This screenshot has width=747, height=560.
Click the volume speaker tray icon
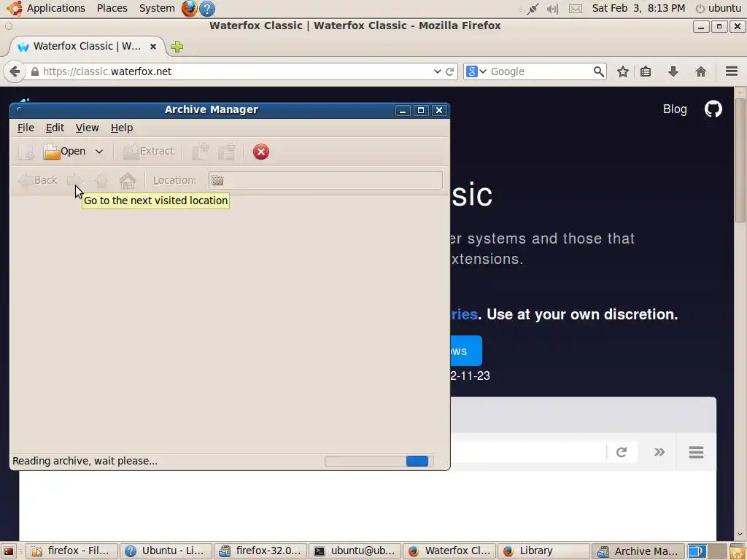[552, 9]
